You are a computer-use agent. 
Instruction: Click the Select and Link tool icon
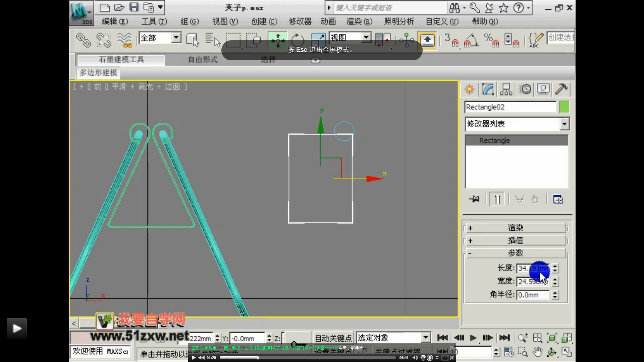84,40
